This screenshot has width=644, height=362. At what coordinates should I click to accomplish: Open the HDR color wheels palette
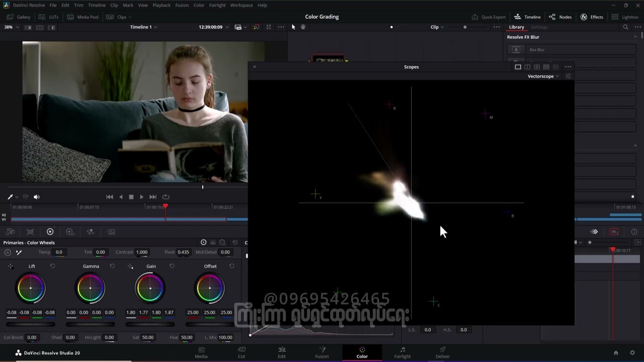pyautogui.click(x=70, y=232)
